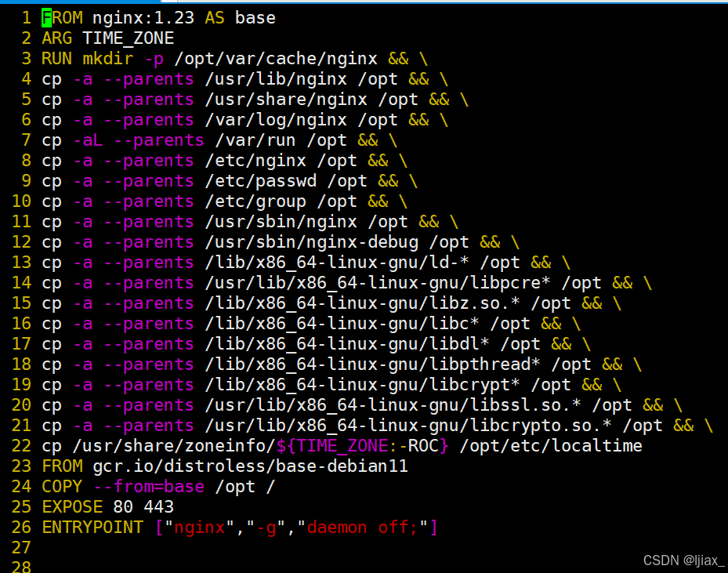The width and height of the screenshot is (728, 573).
Task: Click /usr/sbin/nginx on line 11
Action: tap(281, 222)
